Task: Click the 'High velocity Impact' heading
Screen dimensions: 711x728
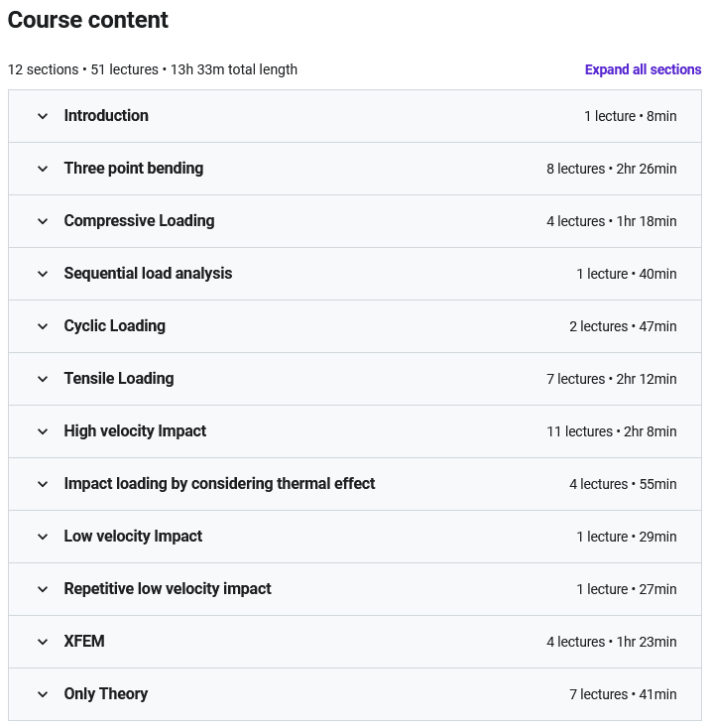Action: pos(135,431)
